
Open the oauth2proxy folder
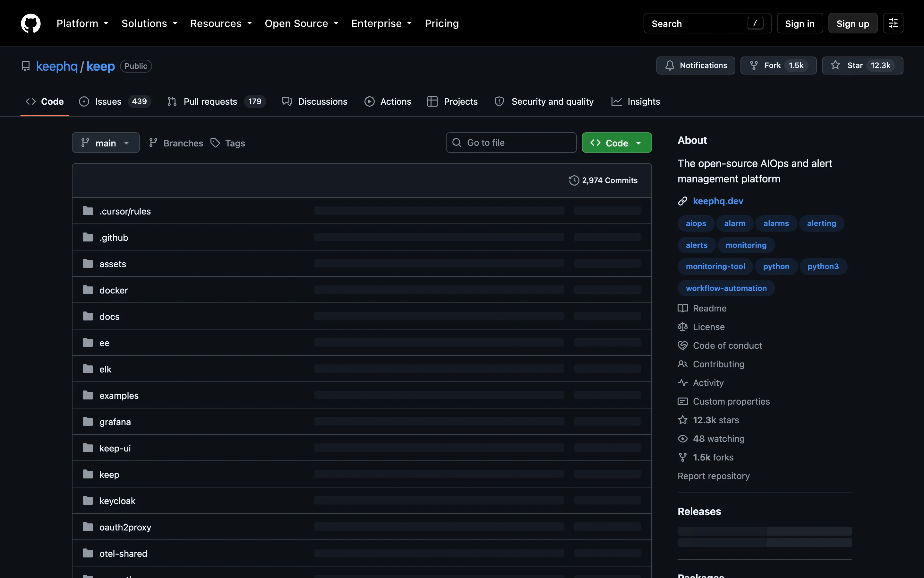tap(125, 527)
